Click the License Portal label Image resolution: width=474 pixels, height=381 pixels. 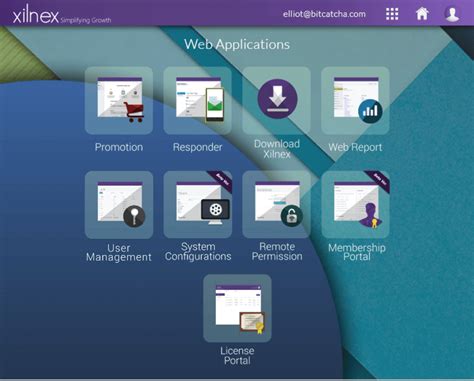pyautogui.click(x=237, y=356)
